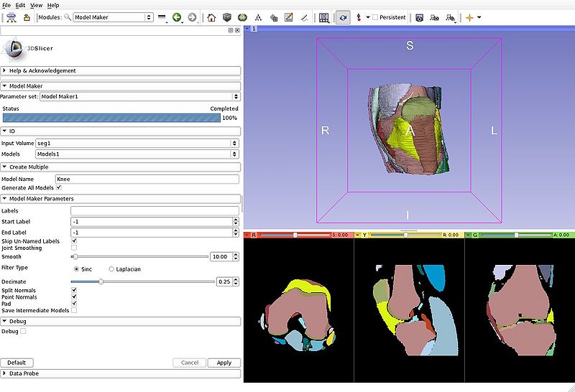575x392 pixels.
Task: Open the Input Volume seg1 dropdown
Action: 137,144
